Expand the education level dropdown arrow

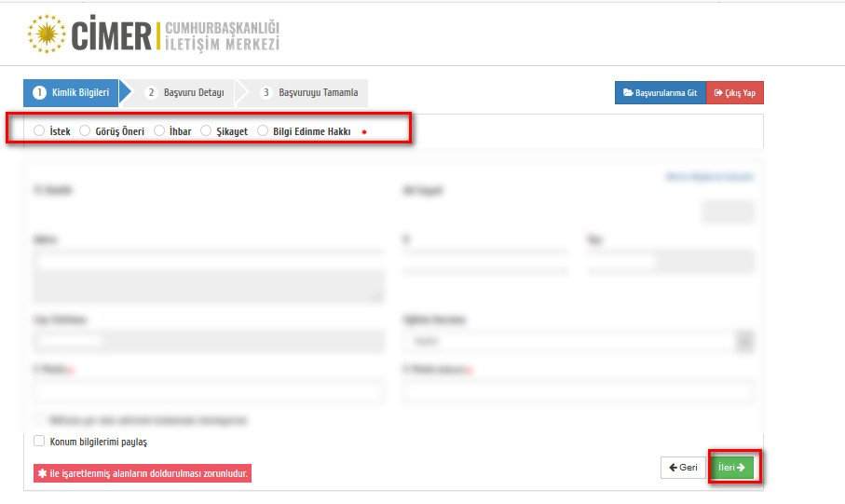click(744, 342)
